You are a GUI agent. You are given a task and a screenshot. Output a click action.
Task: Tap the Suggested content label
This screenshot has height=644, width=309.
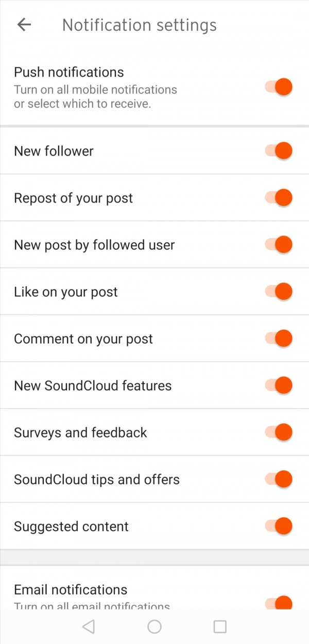71,527
